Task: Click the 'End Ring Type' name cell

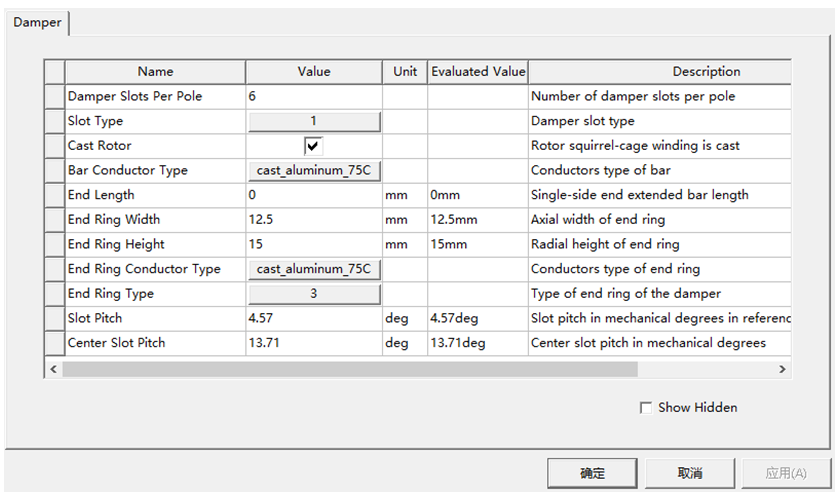Action: click(155, 294)
